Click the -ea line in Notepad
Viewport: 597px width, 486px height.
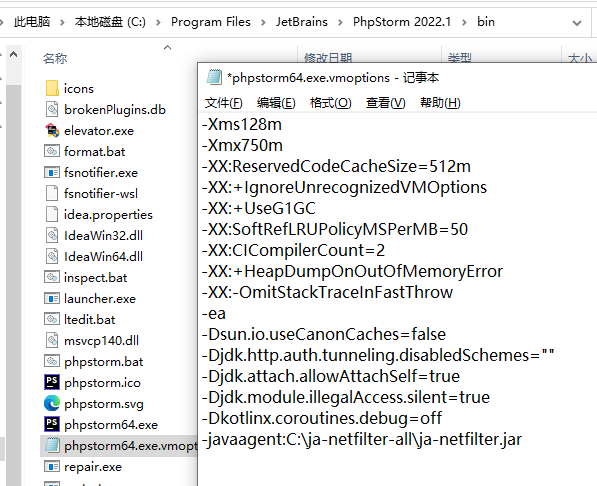214,313
